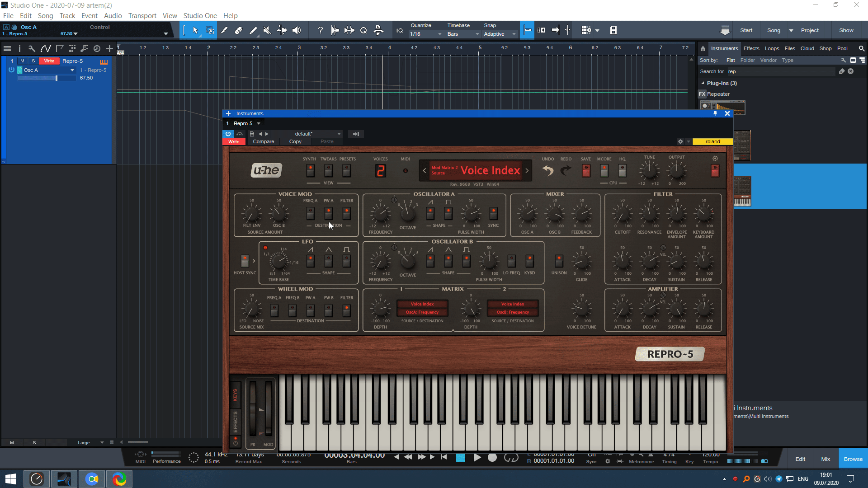Viewport: 868px width, 488px height.
Task: Click the Copy button in plugin header
Action: point(295,141)
